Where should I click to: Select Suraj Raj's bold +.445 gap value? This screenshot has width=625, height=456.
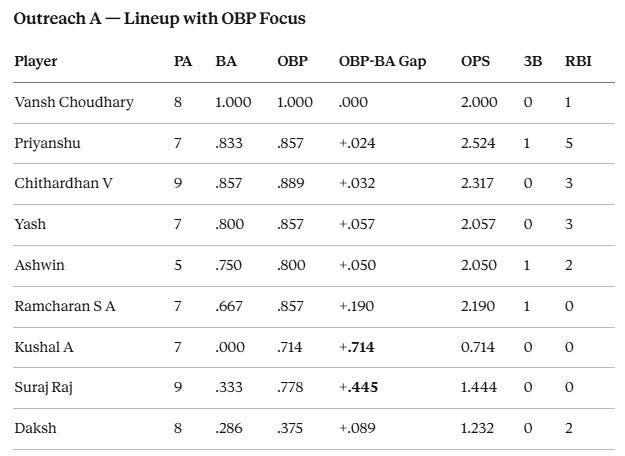coord(358,387)
